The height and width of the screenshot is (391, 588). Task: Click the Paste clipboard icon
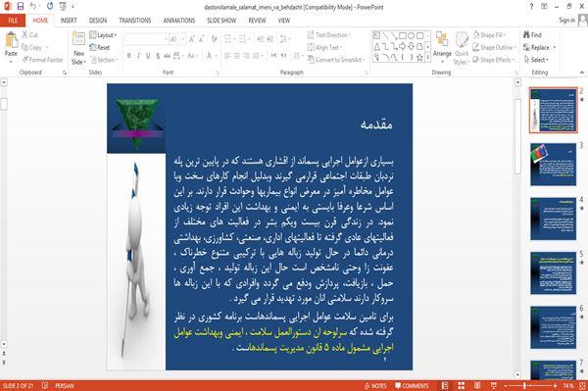click(11, 40)
